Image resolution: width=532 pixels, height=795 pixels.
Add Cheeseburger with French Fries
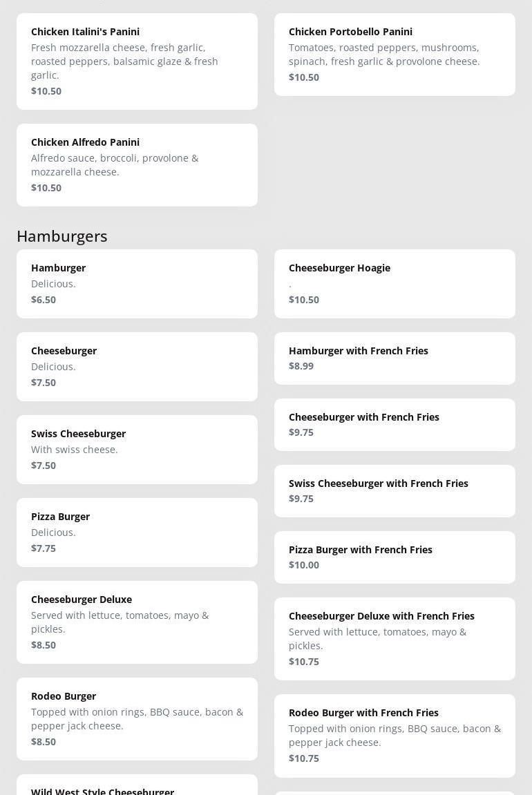[395, 424]
